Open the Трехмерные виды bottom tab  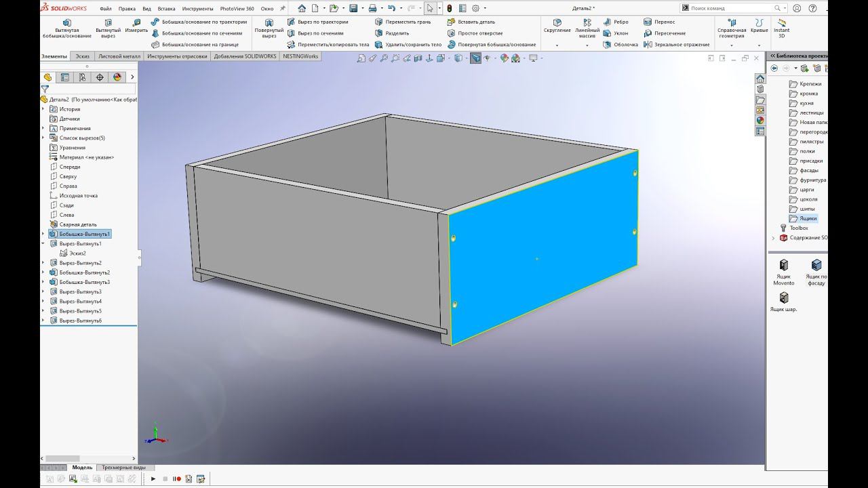[125, 468]
